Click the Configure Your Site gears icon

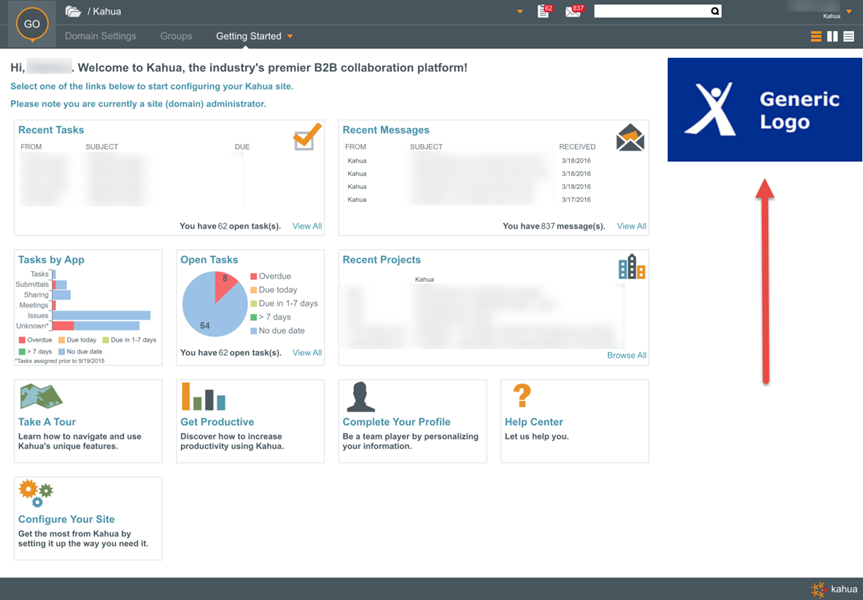tap(35, 494)
